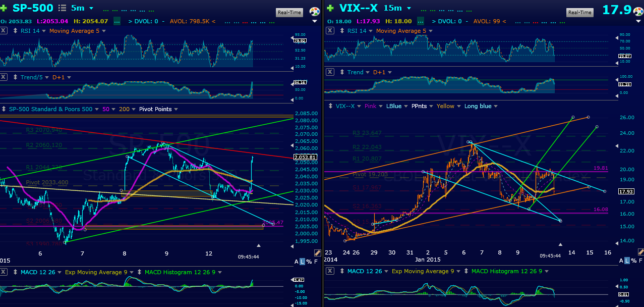644x307 pixels.
Task: Expand the white arrow below SP-500 palette
Action: (315, 21)
